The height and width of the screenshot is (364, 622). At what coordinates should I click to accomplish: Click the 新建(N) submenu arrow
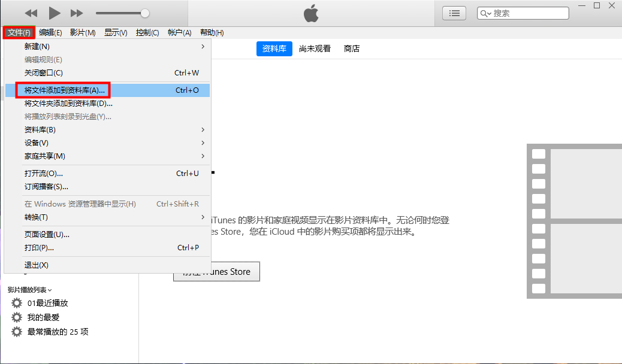point(203,46)
